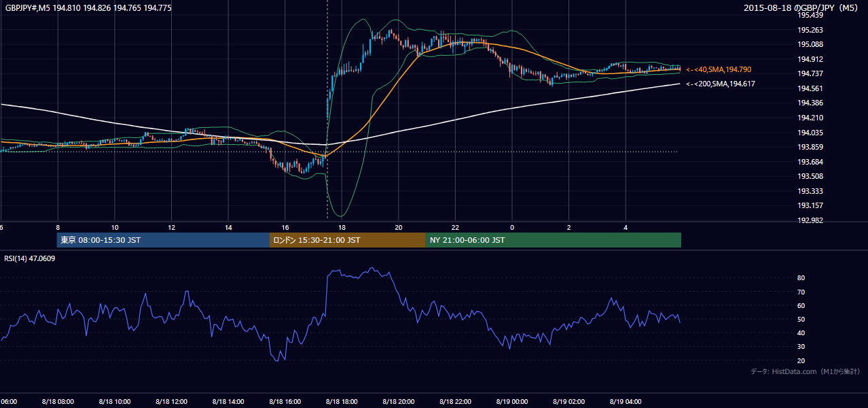Click the RSI scale value 50
This screenshot has width=868, height=408.
pos(801,319)
